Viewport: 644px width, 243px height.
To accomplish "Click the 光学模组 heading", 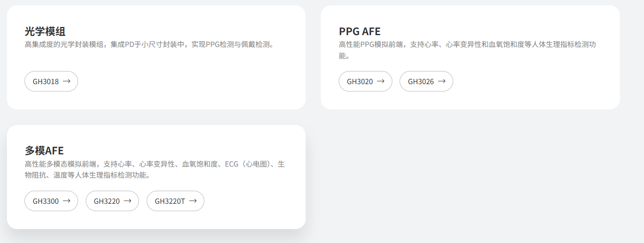I will point(45,31).
